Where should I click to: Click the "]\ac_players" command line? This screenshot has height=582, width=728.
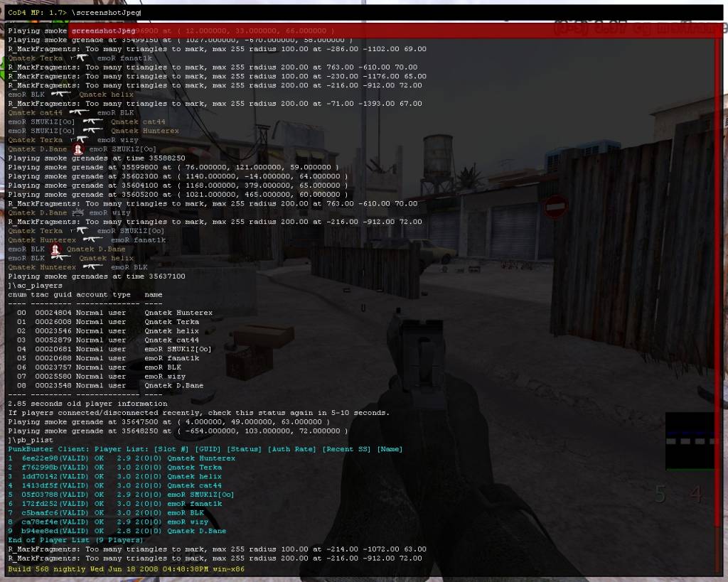pos(35,286)
